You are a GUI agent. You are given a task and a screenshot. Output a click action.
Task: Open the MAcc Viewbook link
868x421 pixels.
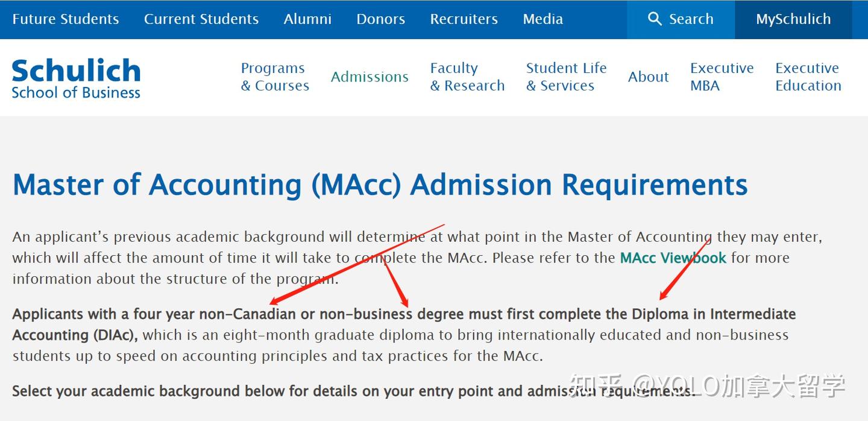[673, 258]
